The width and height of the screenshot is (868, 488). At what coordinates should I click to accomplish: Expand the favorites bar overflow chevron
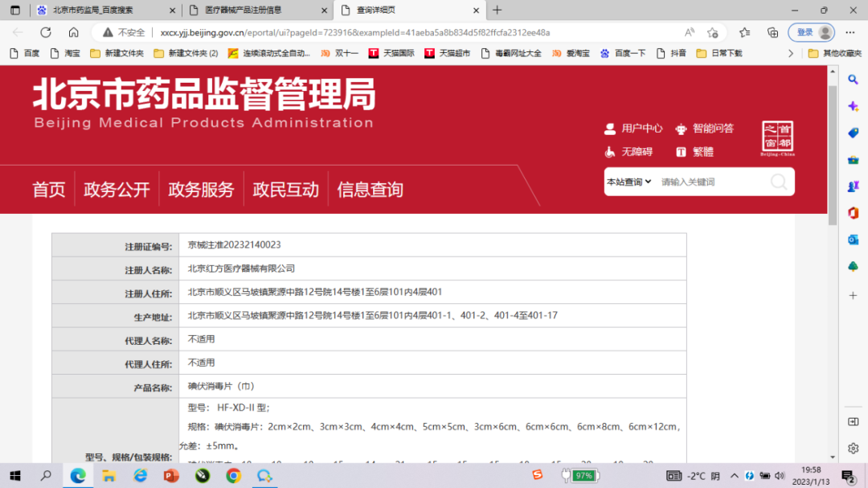(x=791, y=53)
